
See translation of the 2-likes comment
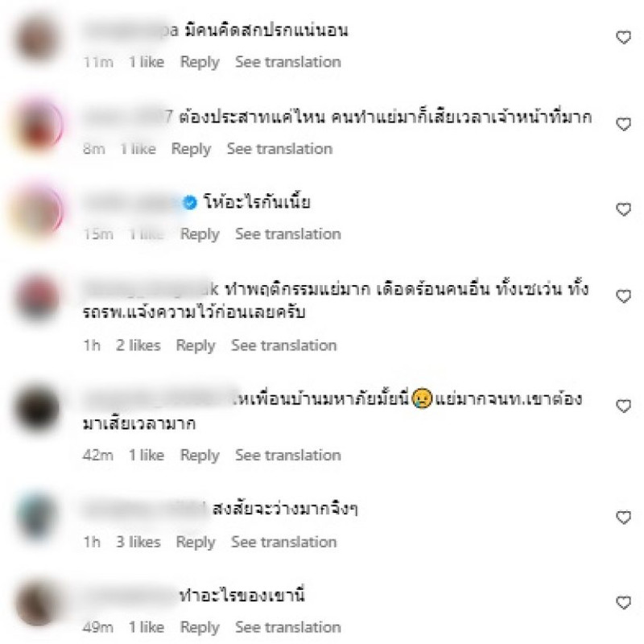(284, 345)
